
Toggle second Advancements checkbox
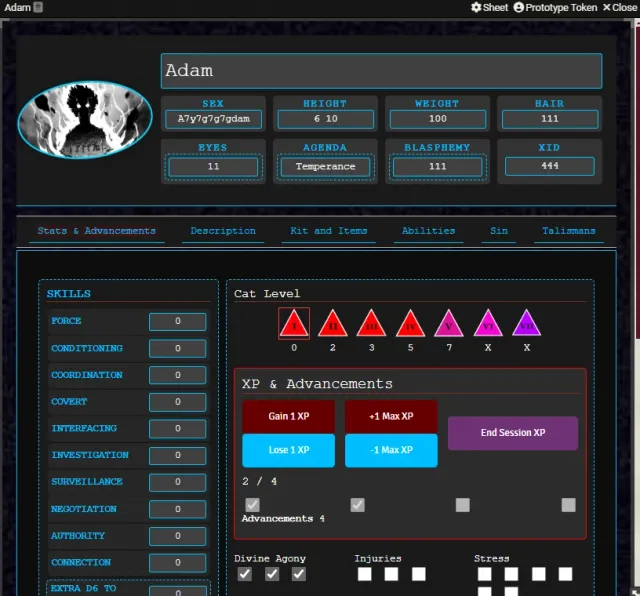pyautogui.click(x=358, y=505)
